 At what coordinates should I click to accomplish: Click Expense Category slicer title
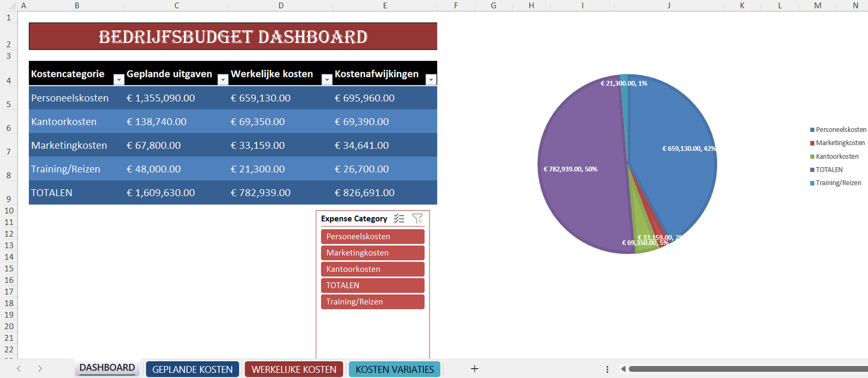coord(354,218)
